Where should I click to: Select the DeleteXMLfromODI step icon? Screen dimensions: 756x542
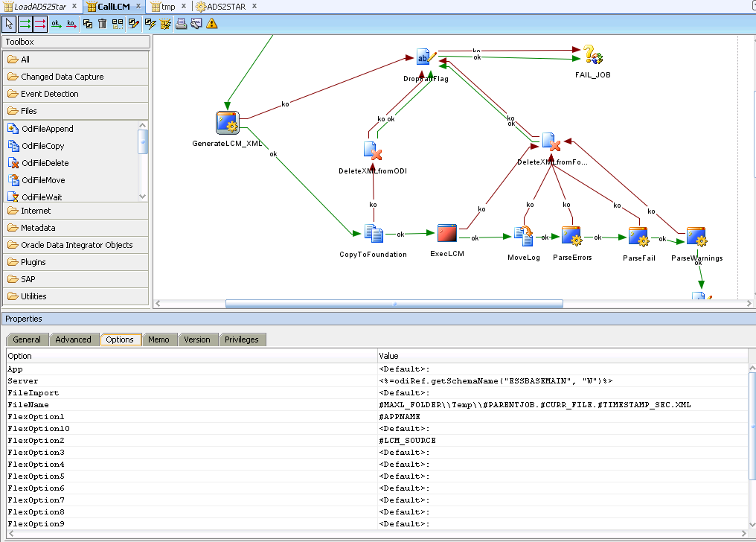pos(373,150)
